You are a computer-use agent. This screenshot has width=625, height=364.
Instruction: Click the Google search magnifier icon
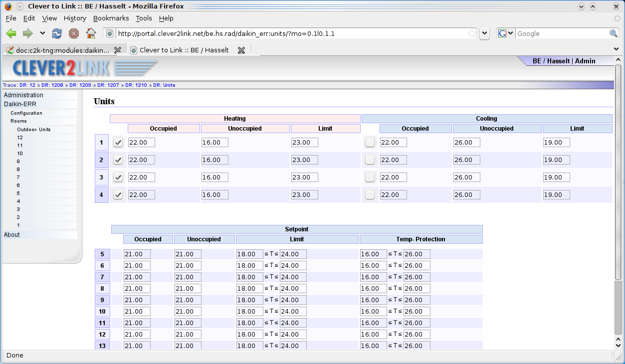click(x=614, y=33)
